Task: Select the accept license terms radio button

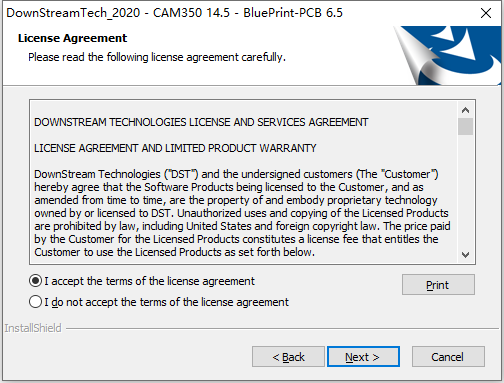Action: [35, 281]
